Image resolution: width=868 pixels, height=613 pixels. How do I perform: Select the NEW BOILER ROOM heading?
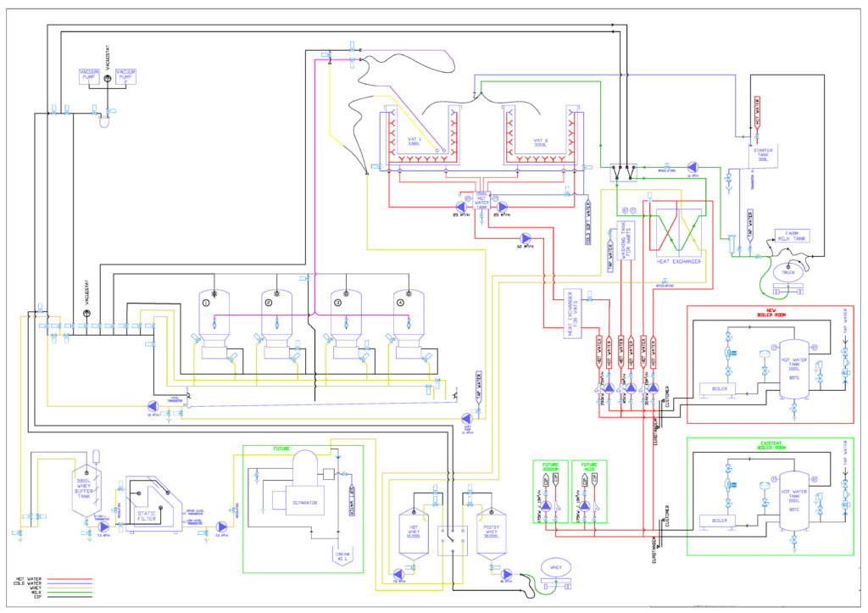[771, 312]
